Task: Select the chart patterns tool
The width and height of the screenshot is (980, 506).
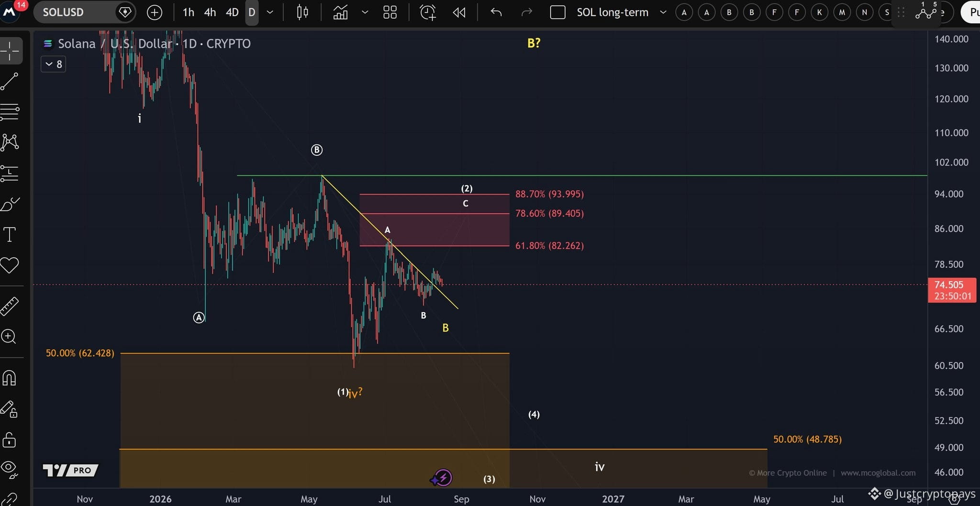Action: [x=10, y=142]
